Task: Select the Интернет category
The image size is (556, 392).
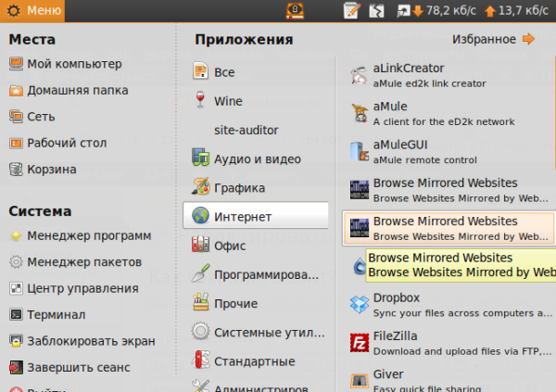Action: pos(256,217)
